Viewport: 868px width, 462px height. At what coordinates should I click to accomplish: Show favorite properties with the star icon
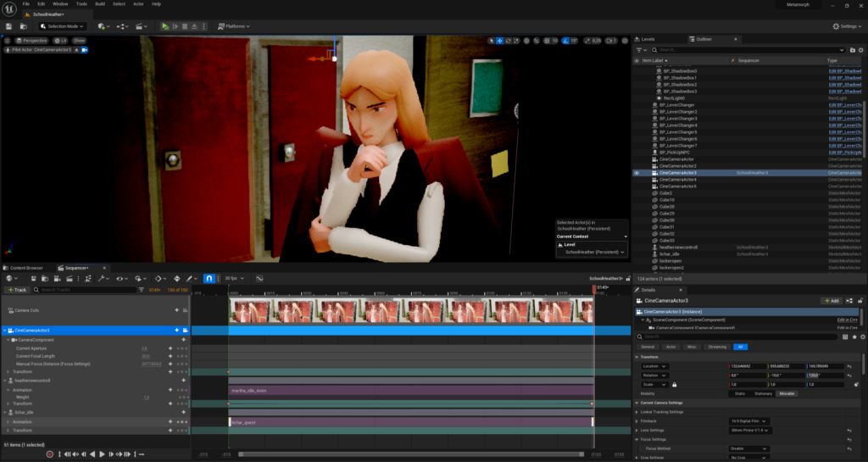tap(854, 337)
